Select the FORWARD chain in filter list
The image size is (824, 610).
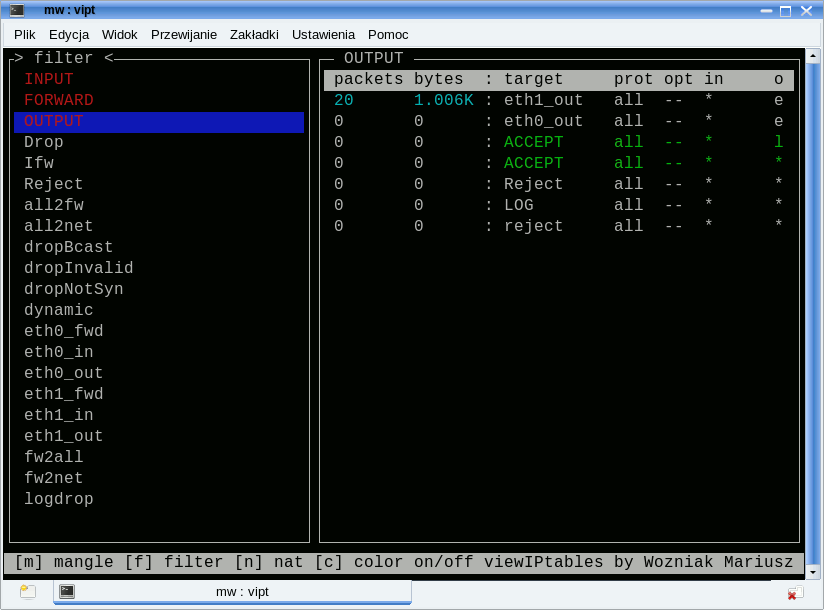pos(59,100)
